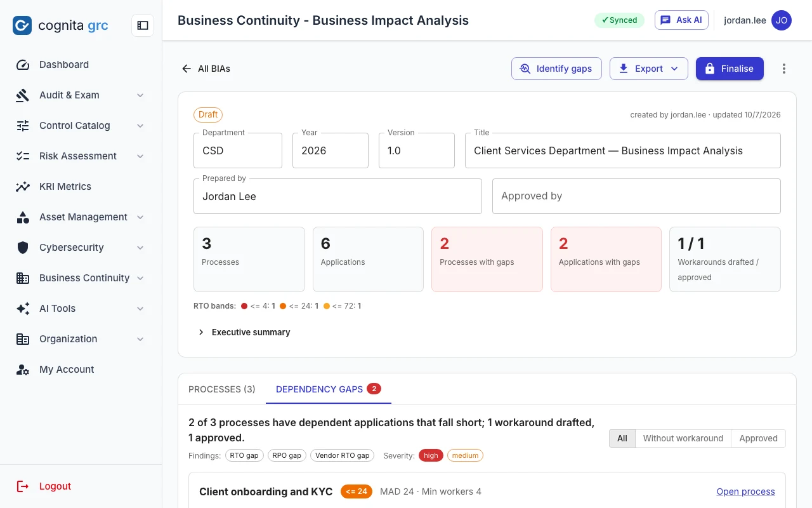The height and width of the screenshot is (508, 812).
Task: Click the Approved by input field
Action: [x=636, y=196]
